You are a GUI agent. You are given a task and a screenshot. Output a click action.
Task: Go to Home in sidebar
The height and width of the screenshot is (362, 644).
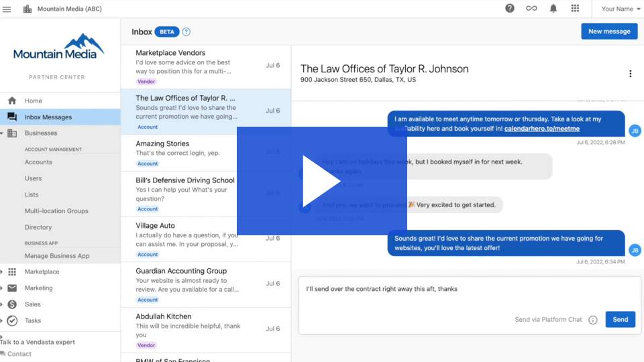tap(33, 101)
